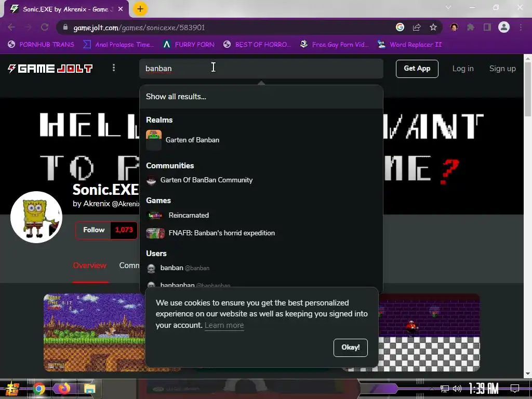
Task: Click the Garten of Banban realm icon
Action: click(x=154, y=140)
